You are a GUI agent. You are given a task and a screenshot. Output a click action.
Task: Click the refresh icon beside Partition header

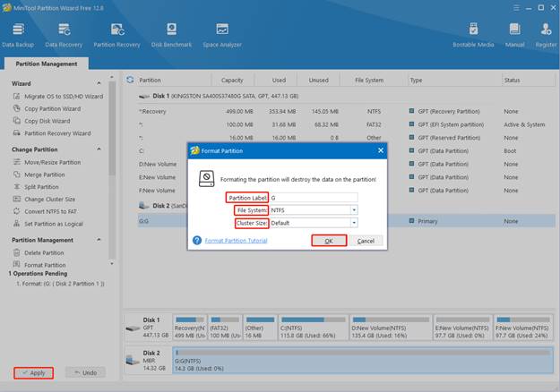pyautogui.click(x=130, y=80)
